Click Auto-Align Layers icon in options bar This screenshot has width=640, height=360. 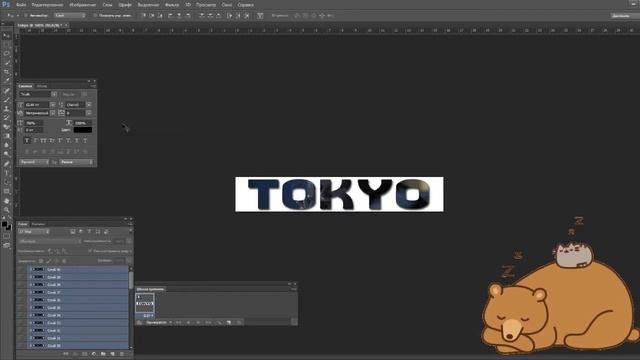(x=260, y=16)
